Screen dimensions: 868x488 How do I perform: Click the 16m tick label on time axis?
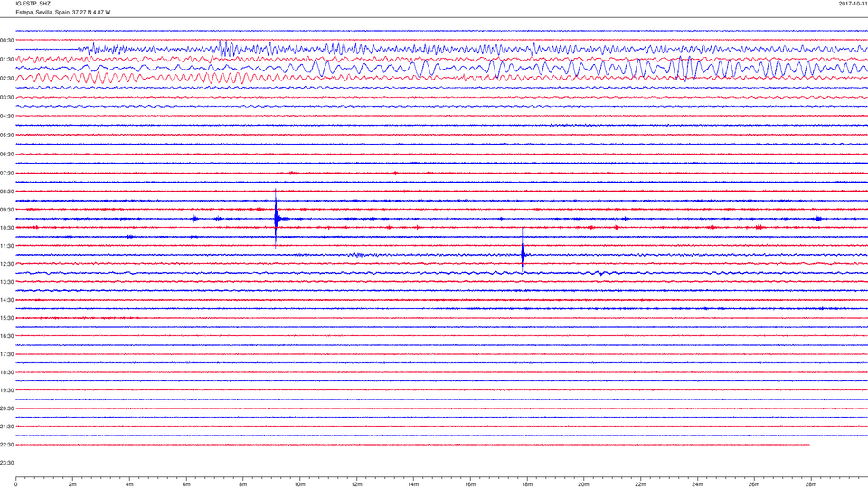coord(470,484)
